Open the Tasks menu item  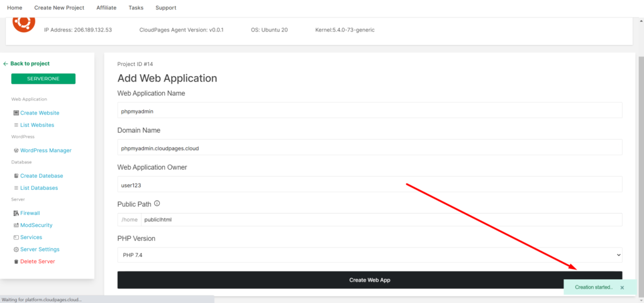(x=136, y=8)
